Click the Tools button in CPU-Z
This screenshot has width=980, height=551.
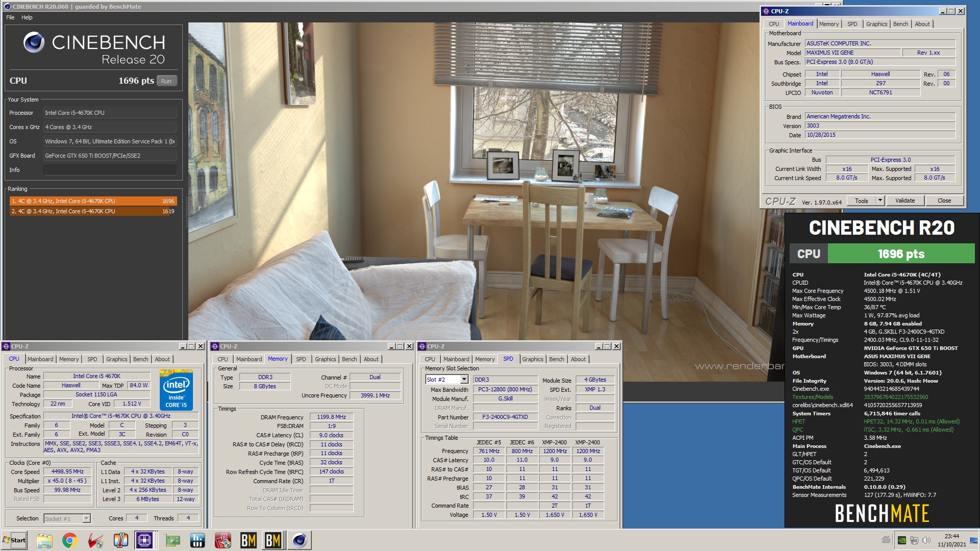862,201
